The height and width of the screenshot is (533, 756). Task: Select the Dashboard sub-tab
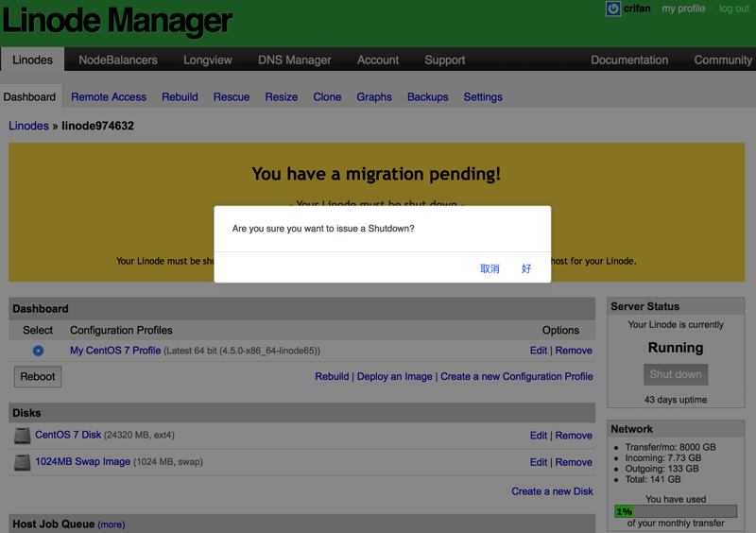pos(29,97)
